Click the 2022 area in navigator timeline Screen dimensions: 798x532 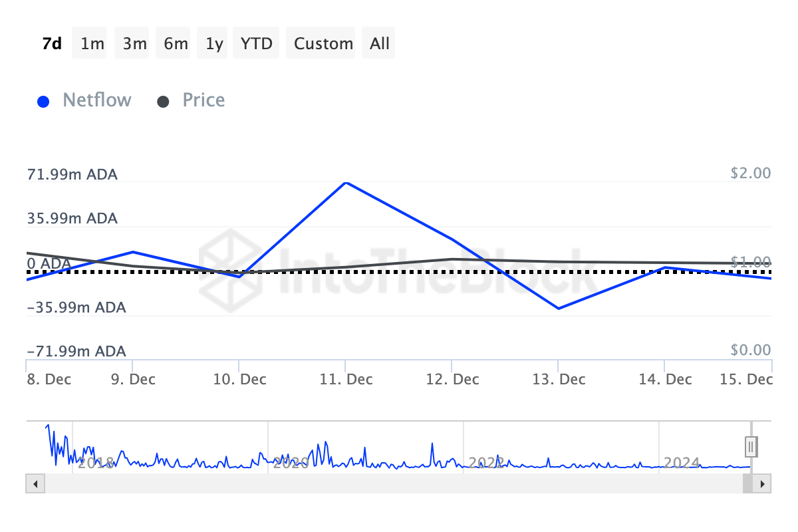pyautogui.click(x=486, y=462)
